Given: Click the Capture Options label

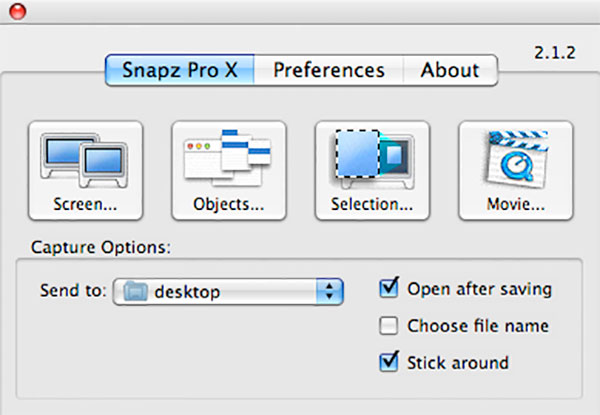Looking at the screenshot, I should click(101, 247).
